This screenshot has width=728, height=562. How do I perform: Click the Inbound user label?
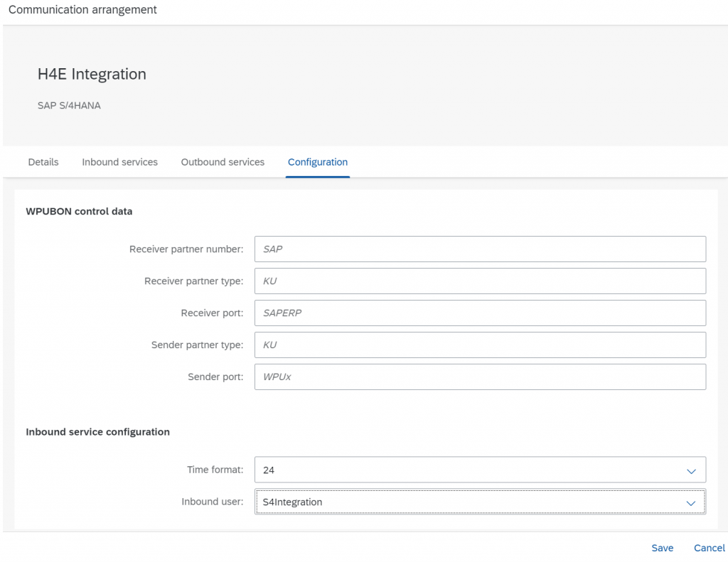click(212, 502)
